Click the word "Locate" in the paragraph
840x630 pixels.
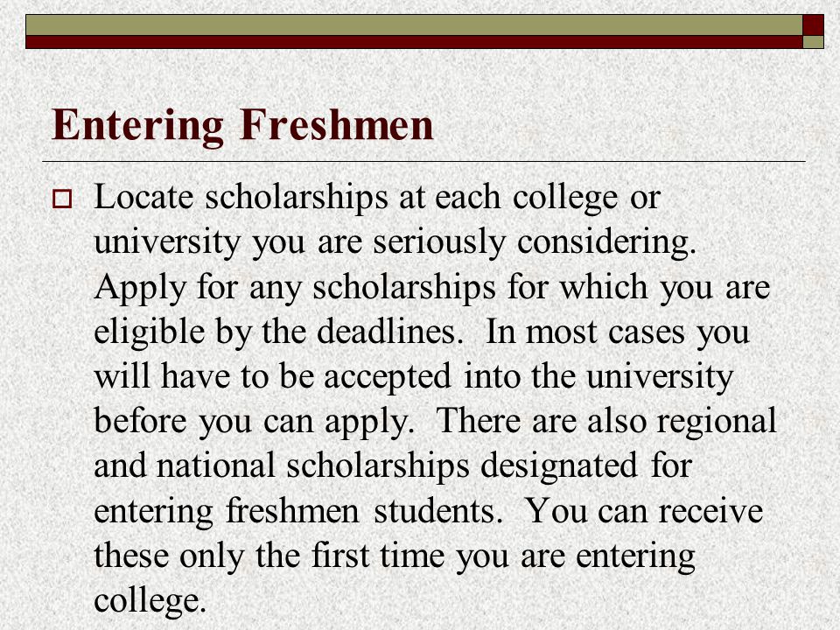click(x=143, y=197)
